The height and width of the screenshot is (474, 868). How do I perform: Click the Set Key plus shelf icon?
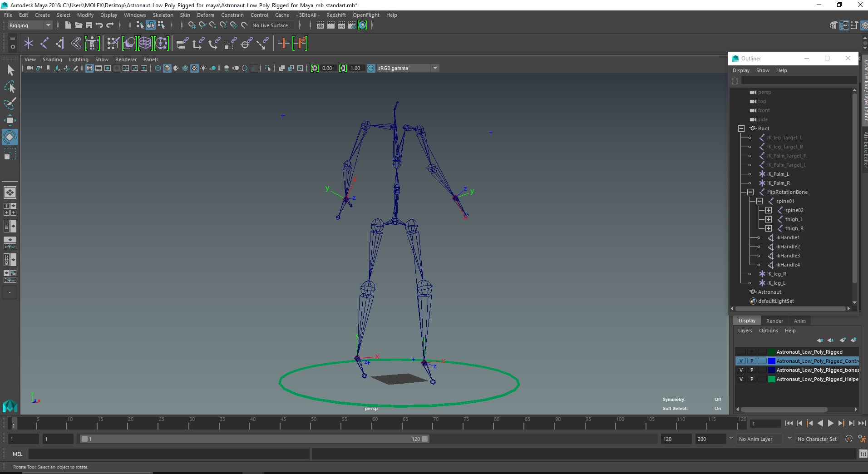coord(284,44)
